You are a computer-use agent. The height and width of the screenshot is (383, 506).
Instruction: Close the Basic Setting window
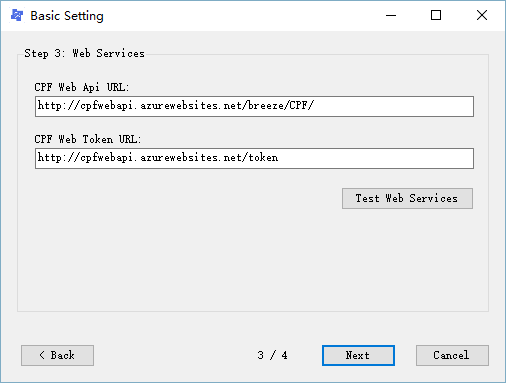pos(482,15)
